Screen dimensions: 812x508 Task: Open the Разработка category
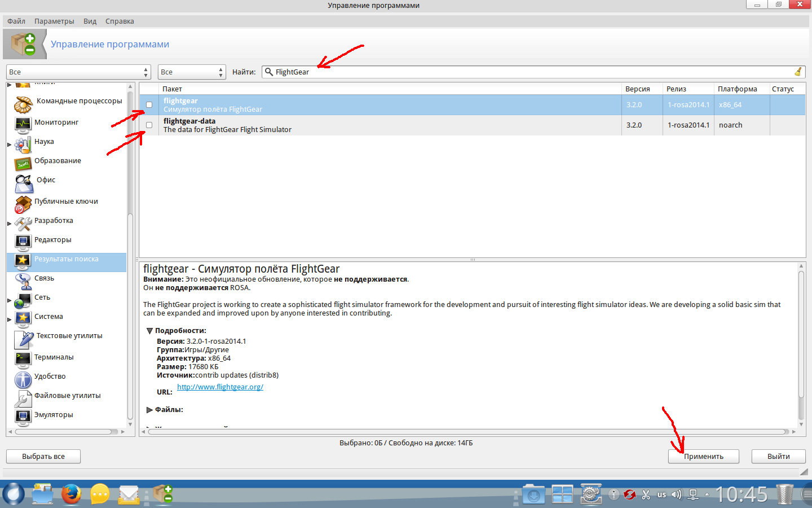54,221
